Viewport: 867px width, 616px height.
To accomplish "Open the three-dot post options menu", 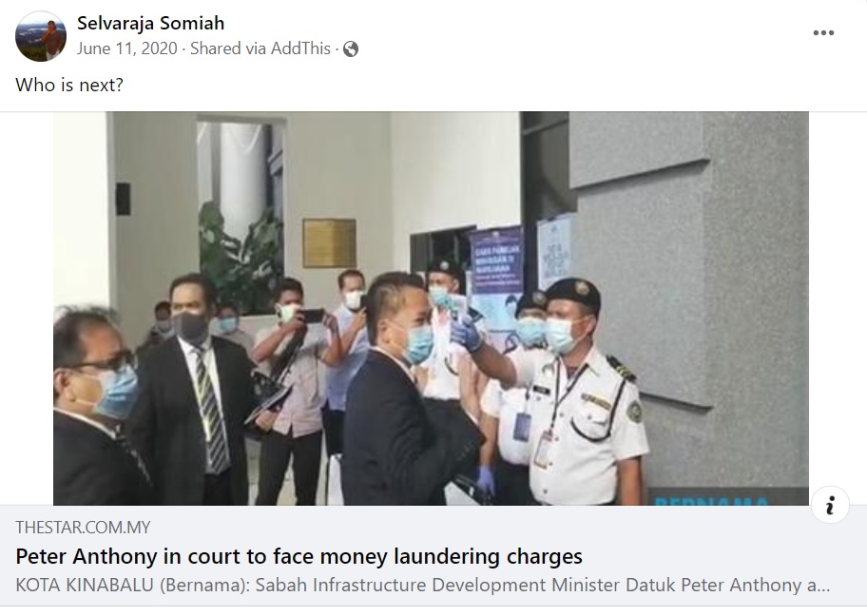I will tap(823, 32).
